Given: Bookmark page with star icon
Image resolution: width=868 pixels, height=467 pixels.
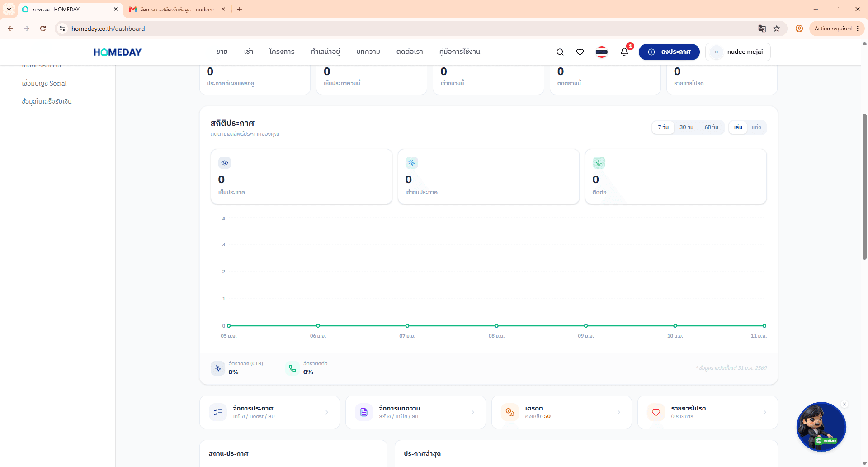Looking at the screenshot, I should [x=777, y=29].
